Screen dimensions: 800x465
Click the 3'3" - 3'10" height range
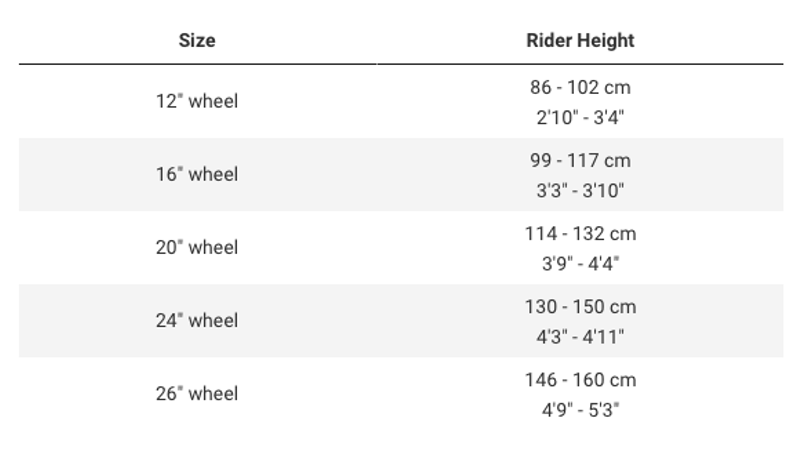click(x=580, y=190)
